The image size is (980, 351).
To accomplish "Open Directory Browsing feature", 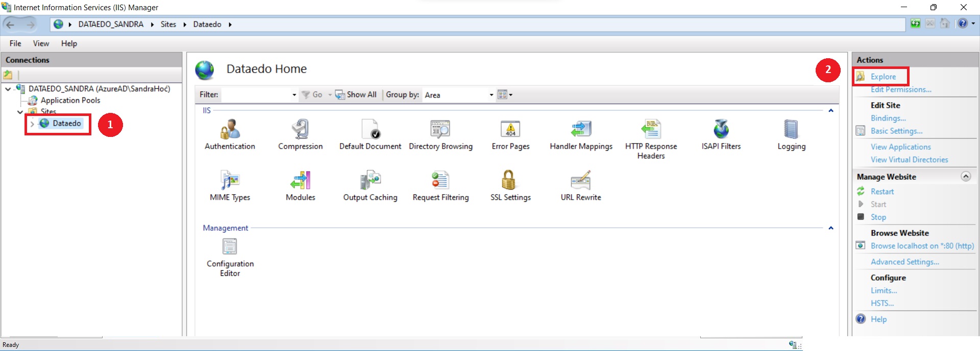I will coord(440,135).
